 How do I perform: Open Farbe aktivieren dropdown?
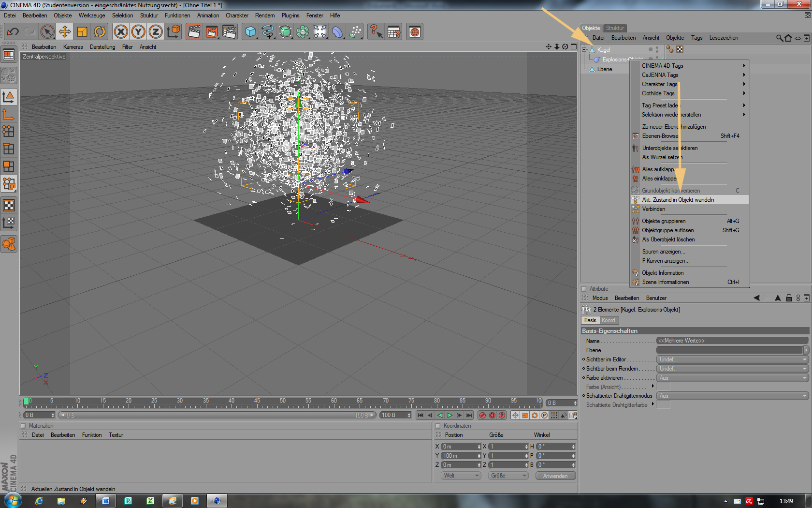(x=732, y=378)
